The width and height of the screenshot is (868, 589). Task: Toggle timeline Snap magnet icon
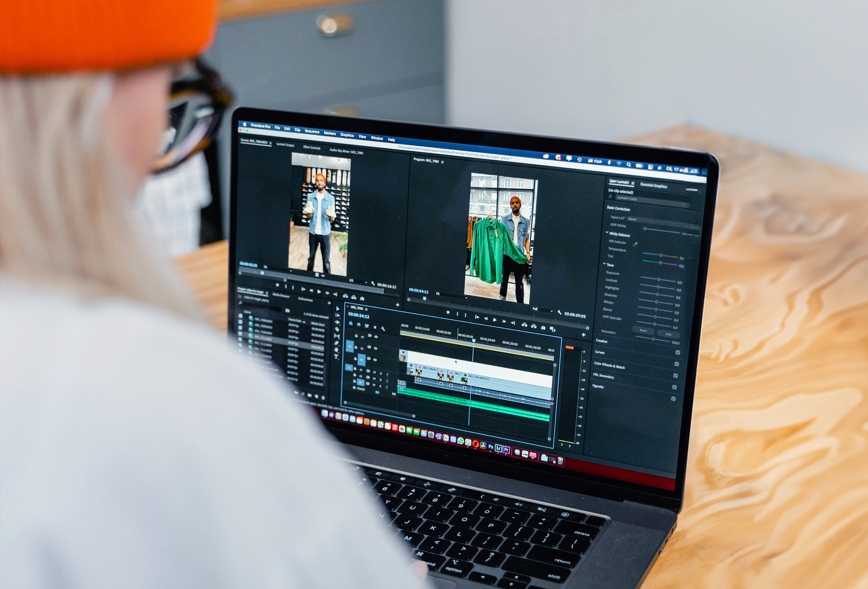pyautogui.click(x=359, y=325)
